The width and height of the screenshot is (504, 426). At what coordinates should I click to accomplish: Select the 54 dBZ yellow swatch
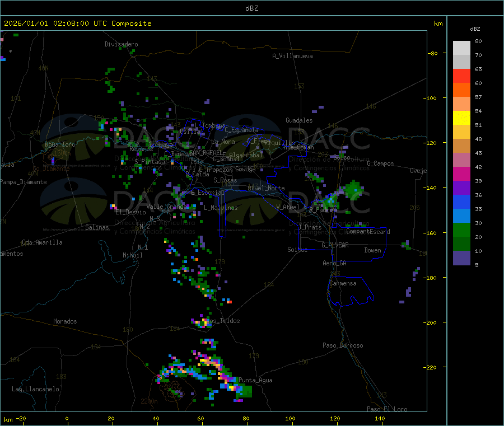[x=461, y=118]
